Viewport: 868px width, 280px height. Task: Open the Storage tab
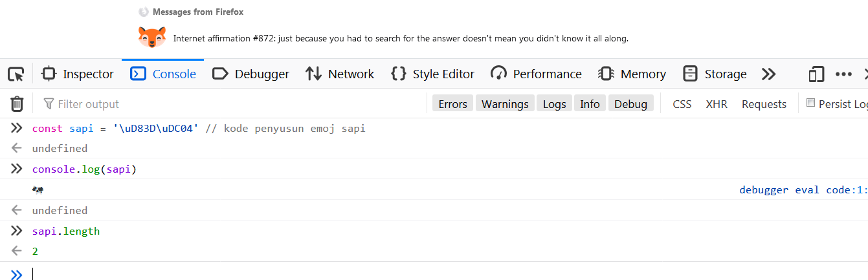(715, 74)
